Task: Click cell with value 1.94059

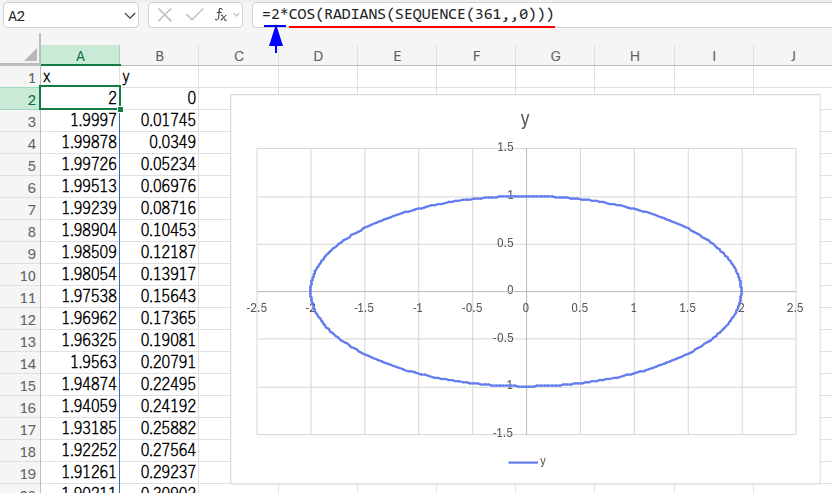Action: tap(80, 407)
